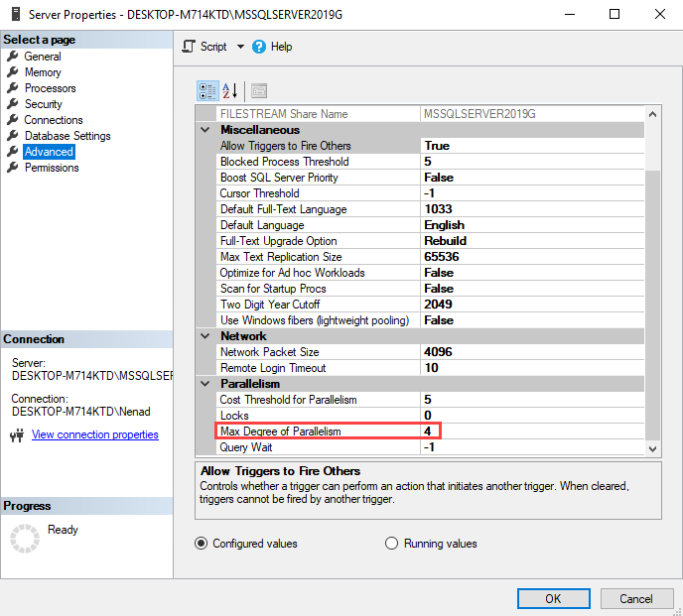Open the Permissions page

[x=52, y=168]
